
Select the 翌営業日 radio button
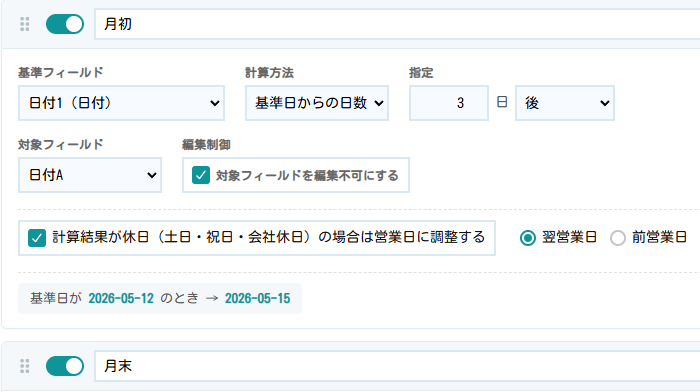click(528, 238)
